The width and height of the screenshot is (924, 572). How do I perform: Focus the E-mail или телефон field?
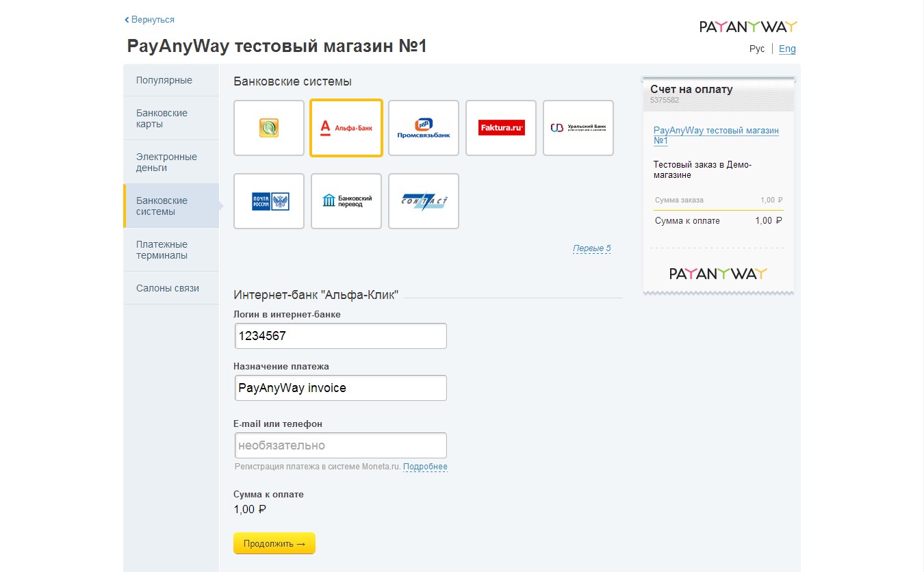point(341,445)
